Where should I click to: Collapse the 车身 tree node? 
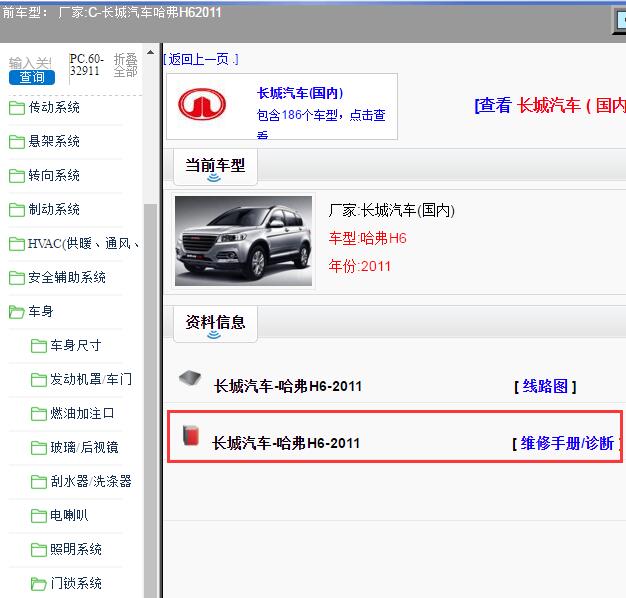pyautogui.click(x=41, y=311)
